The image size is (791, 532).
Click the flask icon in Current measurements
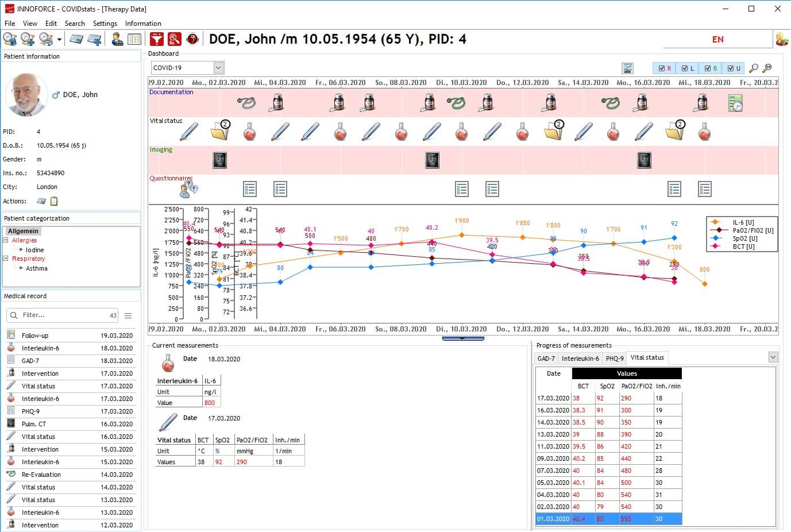[168, 363]
